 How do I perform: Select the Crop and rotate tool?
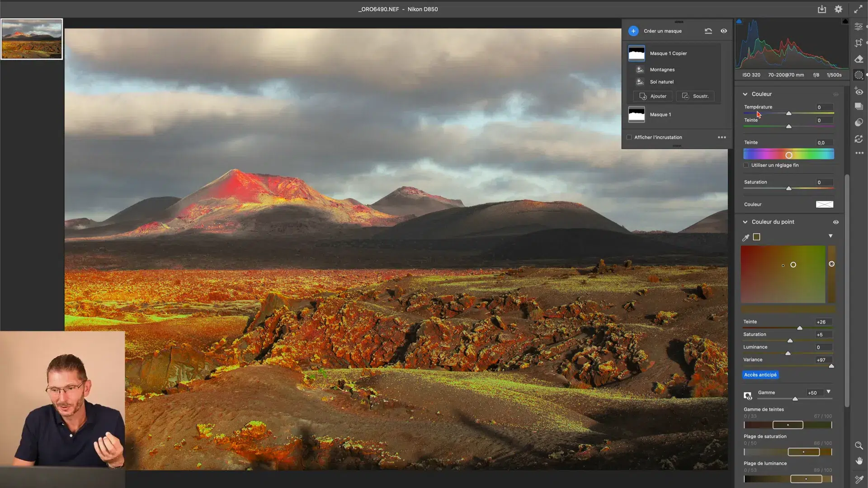pos(859,42)
